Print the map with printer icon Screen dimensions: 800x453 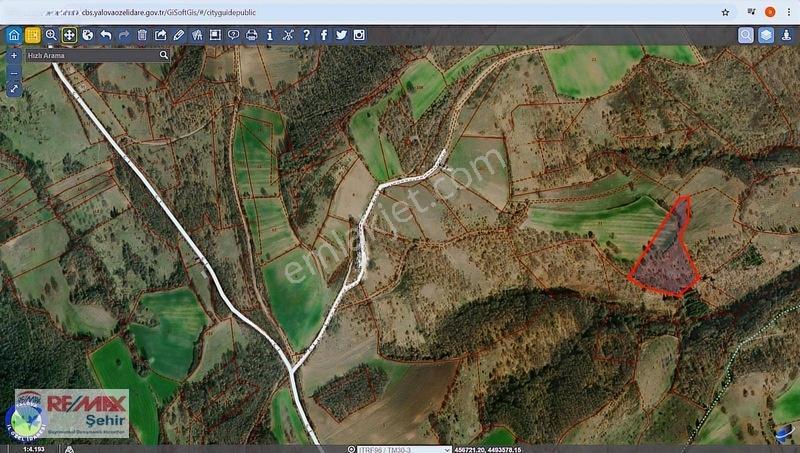point(252,35)
